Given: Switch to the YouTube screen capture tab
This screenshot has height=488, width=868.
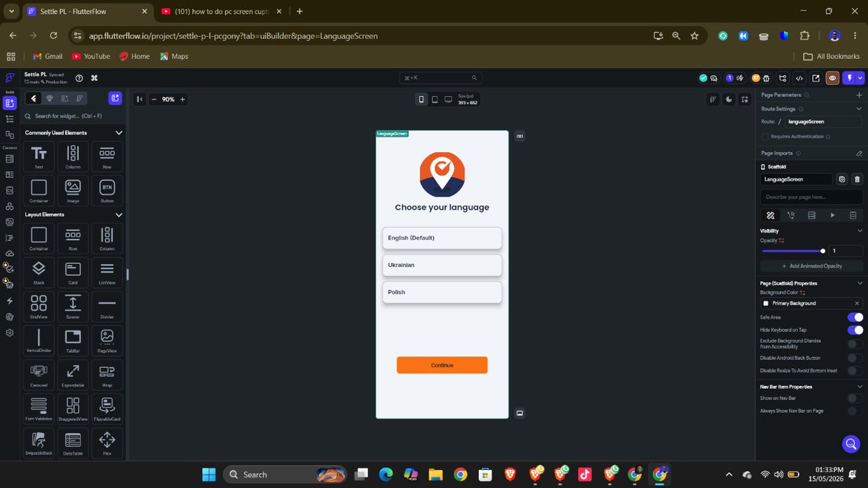Looking at the screenshot, I should [221, 12].
